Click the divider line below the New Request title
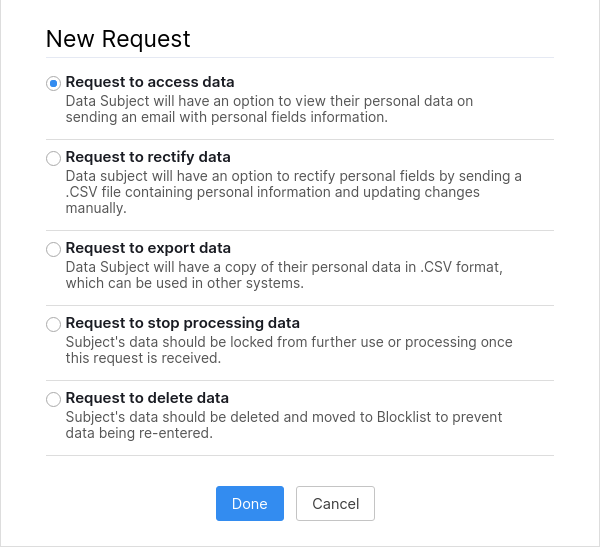Viewport: 600px width, 547px height. [x=299, y=58]
